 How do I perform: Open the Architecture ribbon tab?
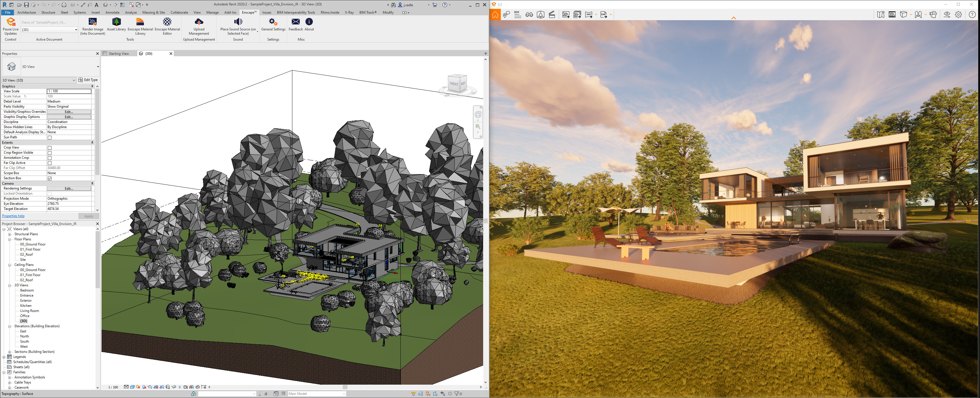26,12
